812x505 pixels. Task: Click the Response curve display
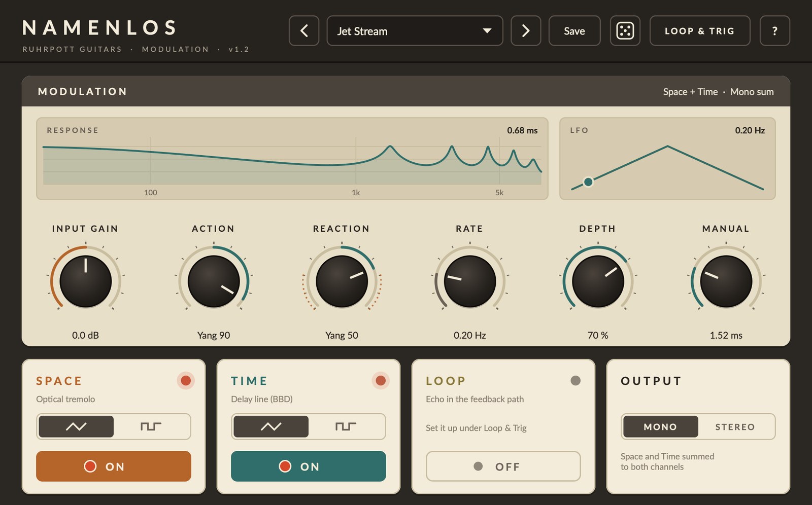292,159
